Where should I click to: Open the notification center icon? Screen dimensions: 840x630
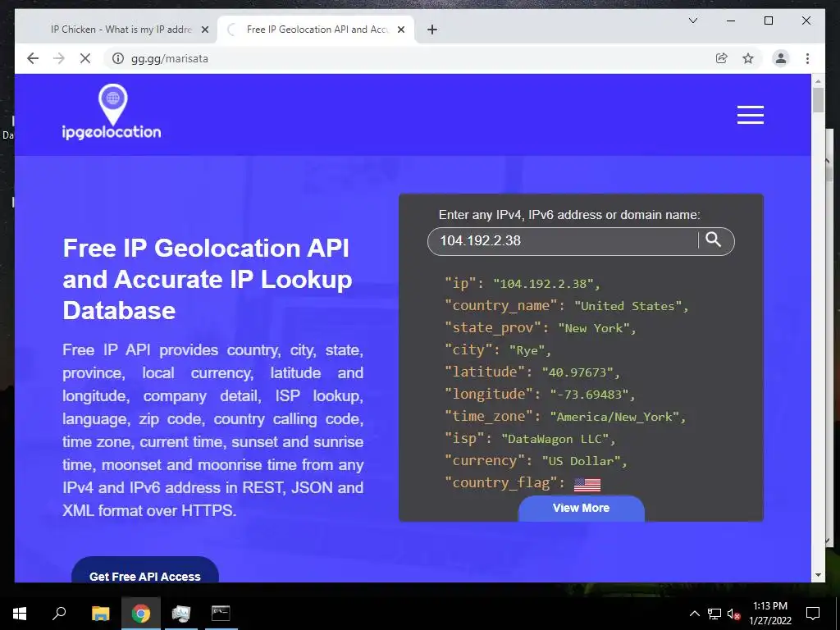point(813,614)
